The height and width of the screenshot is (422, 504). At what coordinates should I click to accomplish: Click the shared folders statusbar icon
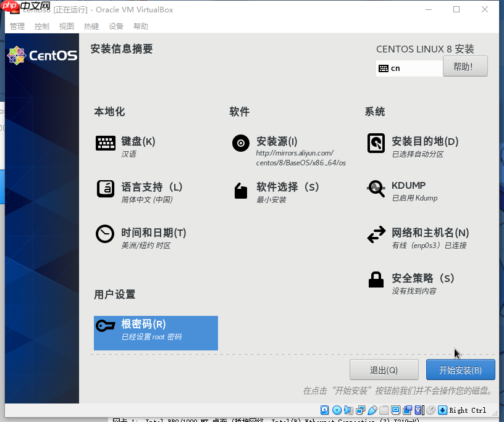point(384,410)
